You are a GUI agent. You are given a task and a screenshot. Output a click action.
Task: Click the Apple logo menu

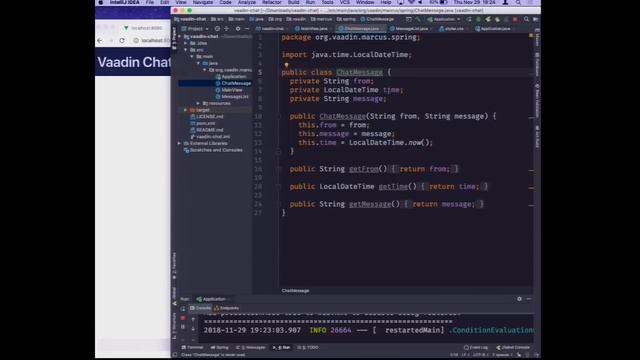tap(100, 2)
